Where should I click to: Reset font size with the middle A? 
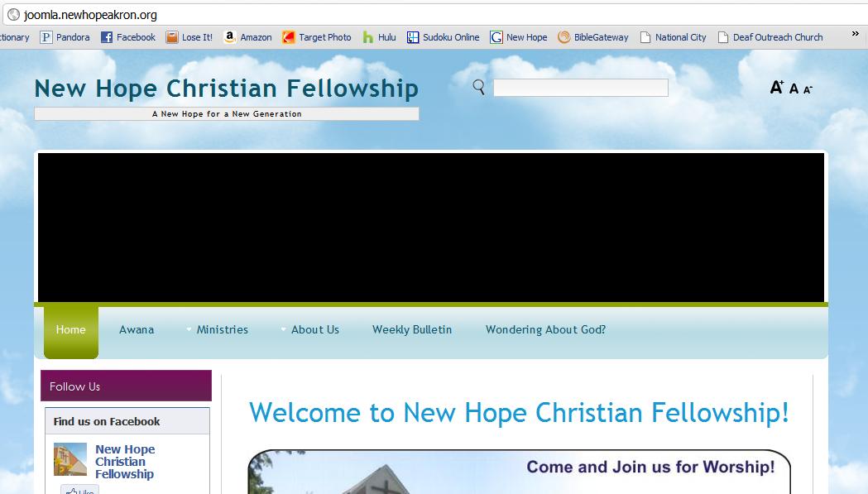coord(794,89)
